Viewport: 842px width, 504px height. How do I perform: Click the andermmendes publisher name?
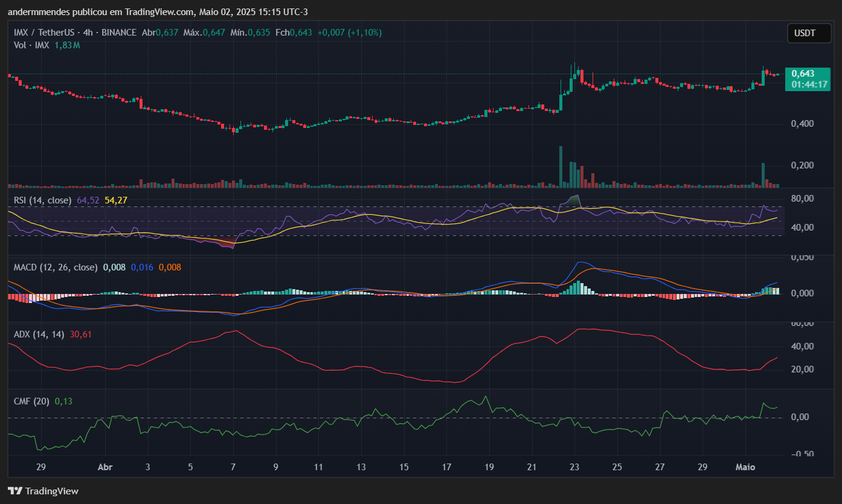[36, 12]
